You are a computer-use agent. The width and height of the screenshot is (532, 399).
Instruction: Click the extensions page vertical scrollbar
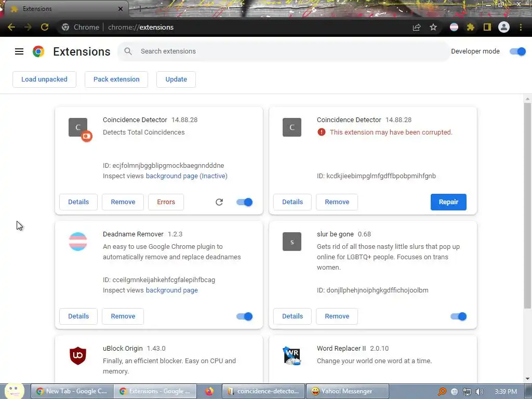tap(527, 206)
